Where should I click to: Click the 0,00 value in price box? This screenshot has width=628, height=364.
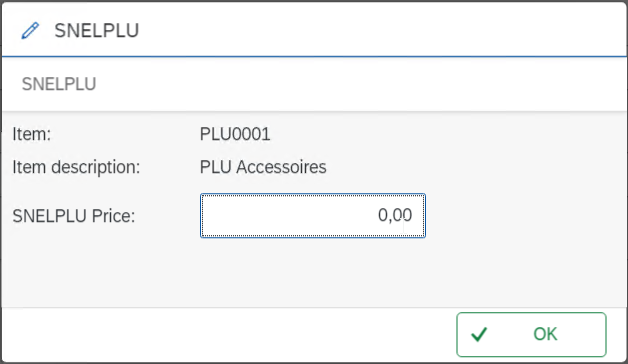(x=395, y=215)
